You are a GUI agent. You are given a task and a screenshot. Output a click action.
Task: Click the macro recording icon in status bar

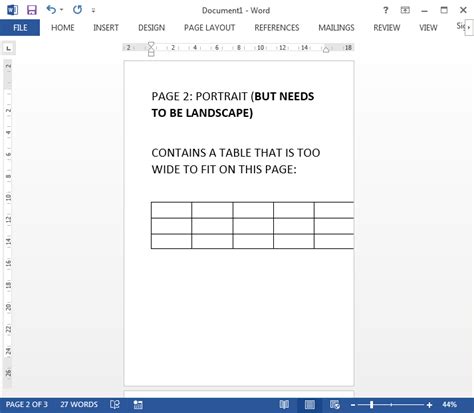pyautogui.click(x=138, y=405)
